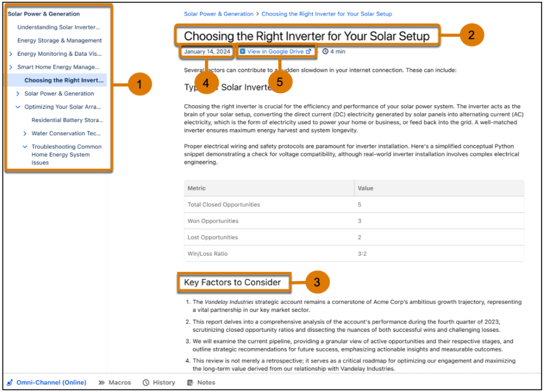Click the January 14, 2024 date
The image size is (544, 392).
pyautogui.click(x=207, y=51)
